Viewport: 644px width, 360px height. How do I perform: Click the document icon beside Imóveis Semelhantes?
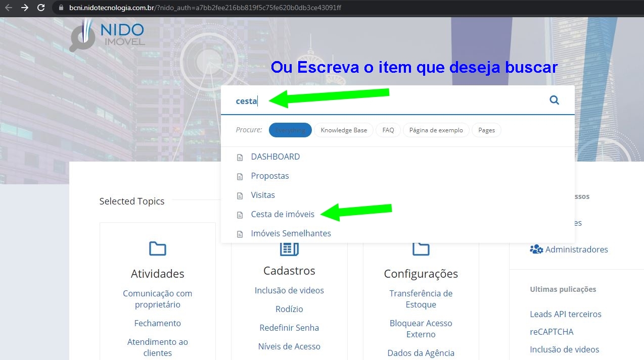(x=240, y=234)
